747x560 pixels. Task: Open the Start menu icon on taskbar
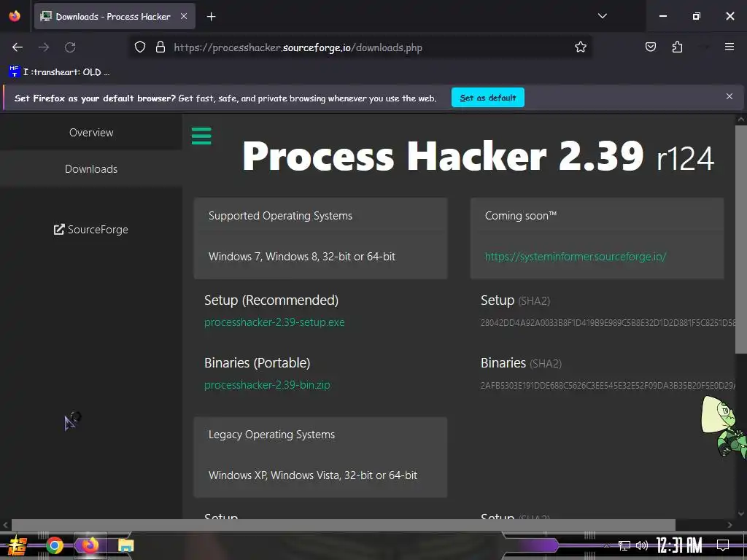pos(18,545)
